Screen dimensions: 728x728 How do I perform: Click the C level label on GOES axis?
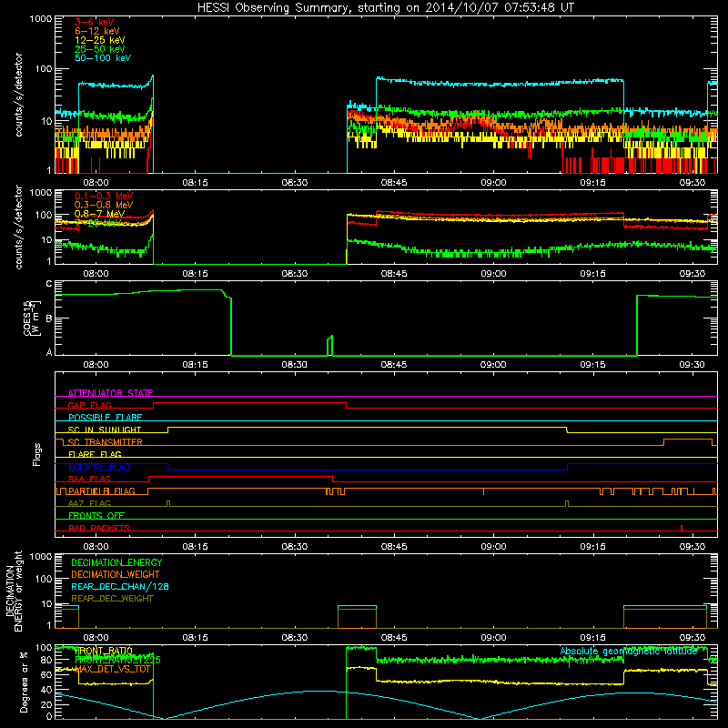(49, 284)
